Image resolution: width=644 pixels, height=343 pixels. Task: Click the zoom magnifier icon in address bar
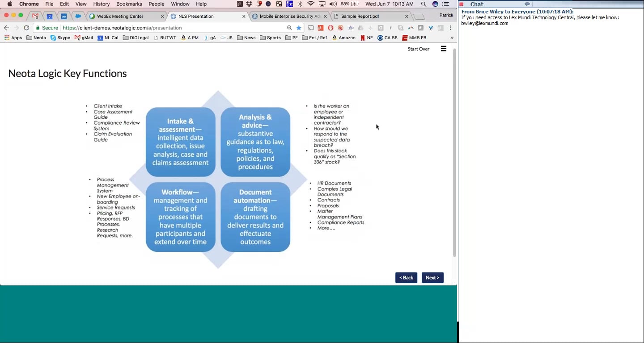[x=289, y=28]
